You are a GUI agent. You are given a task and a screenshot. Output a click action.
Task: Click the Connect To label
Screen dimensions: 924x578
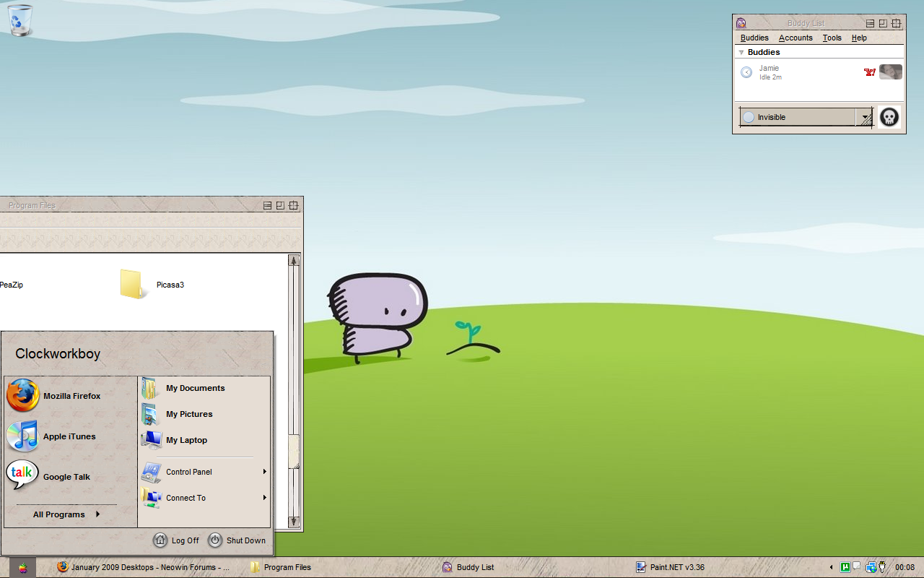tap(186, 498)
